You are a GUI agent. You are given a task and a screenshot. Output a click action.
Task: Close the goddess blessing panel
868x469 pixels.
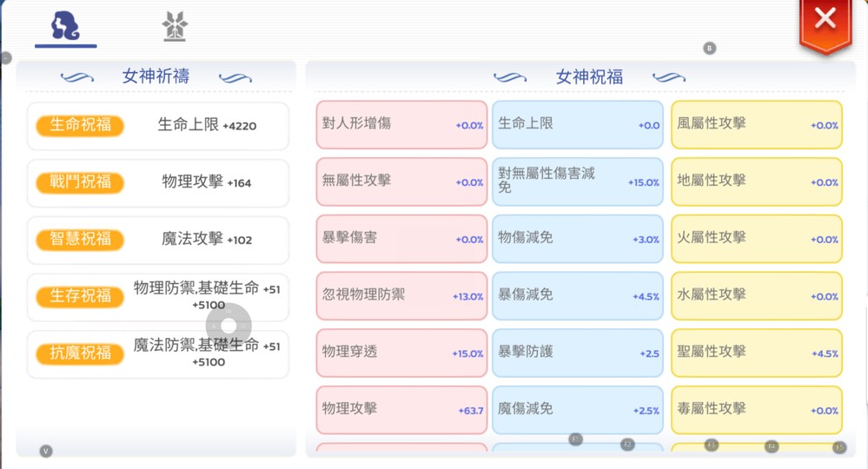(825, 23)
